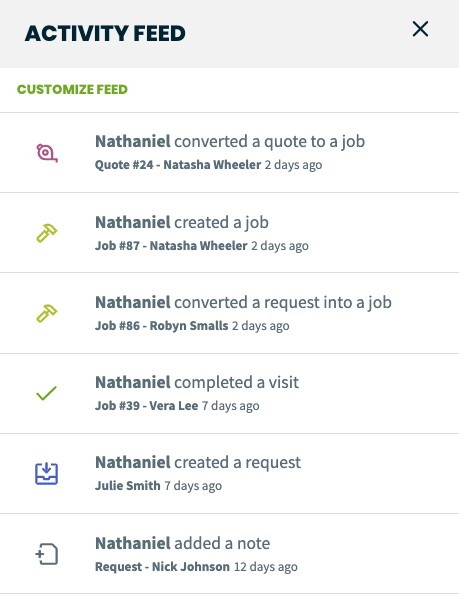Screen dimensions: 459x600
Task: Open the Customize Feed link
Action: point(72,90)
